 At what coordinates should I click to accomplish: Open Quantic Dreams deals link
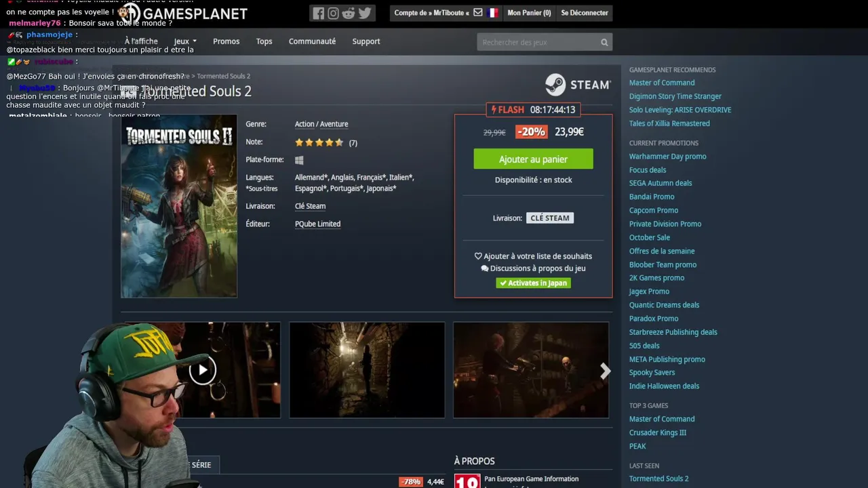(x=664, y=305)
